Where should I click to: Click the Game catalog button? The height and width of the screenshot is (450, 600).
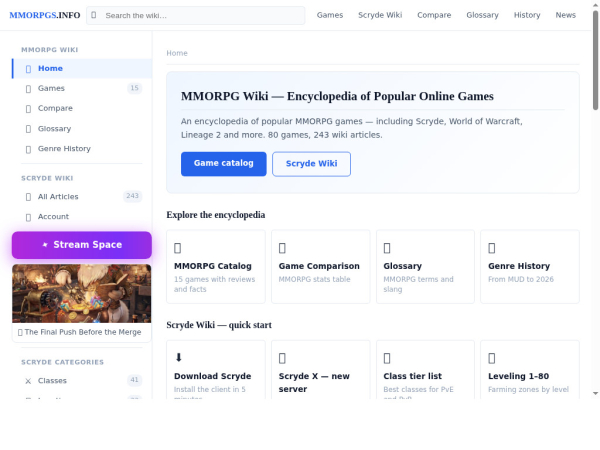point(223,164)
